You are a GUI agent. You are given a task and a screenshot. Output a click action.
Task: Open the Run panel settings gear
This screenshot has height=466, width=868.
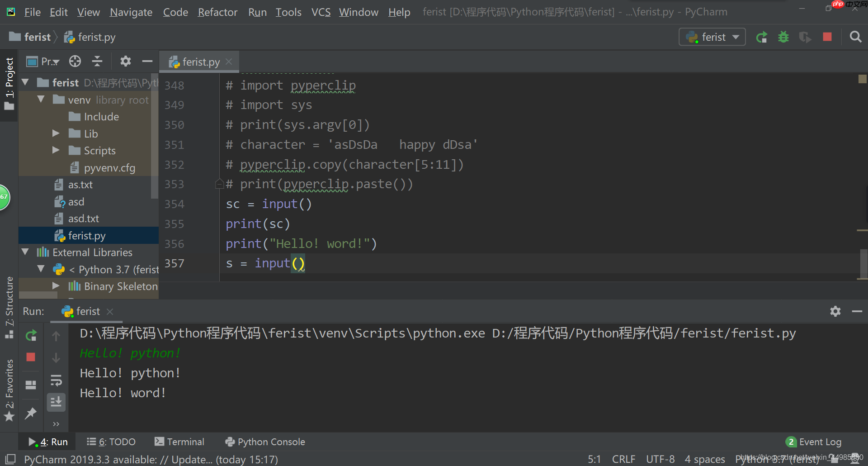(835, 311)
